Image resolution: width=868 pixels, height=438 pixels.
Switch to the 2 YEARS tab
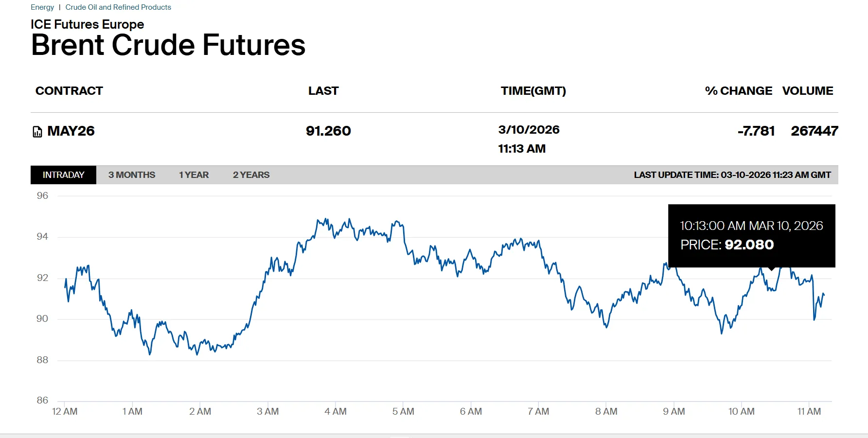tap(251, 175)
